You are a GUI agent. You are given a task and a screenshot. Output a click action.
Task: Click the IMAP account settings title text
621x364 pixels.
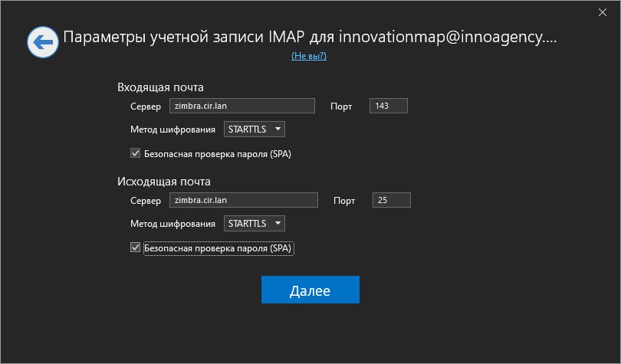click(309, 38)
